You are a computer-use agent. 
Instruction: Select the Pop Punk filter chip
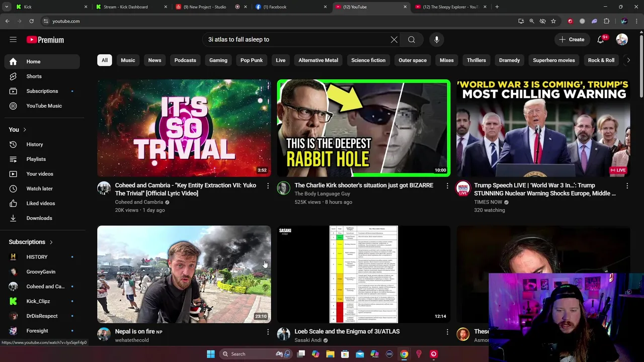pos(252,60)
